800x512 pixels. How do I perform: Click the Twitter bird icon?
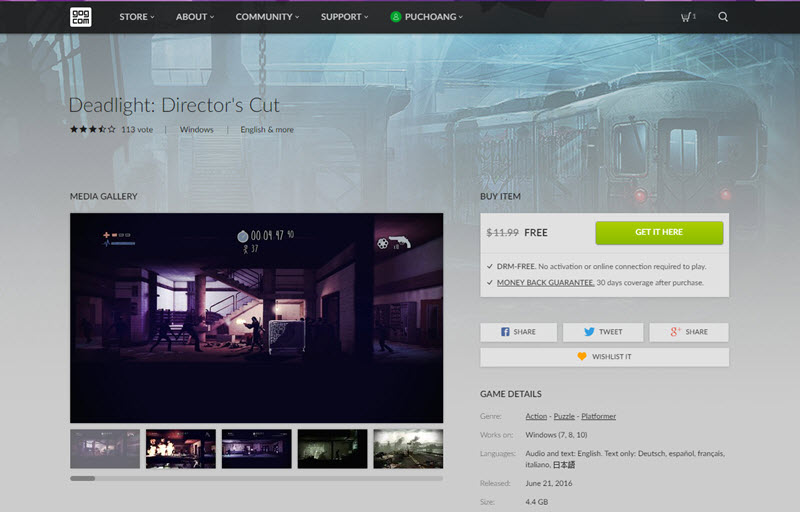click(x=589, y=332)
